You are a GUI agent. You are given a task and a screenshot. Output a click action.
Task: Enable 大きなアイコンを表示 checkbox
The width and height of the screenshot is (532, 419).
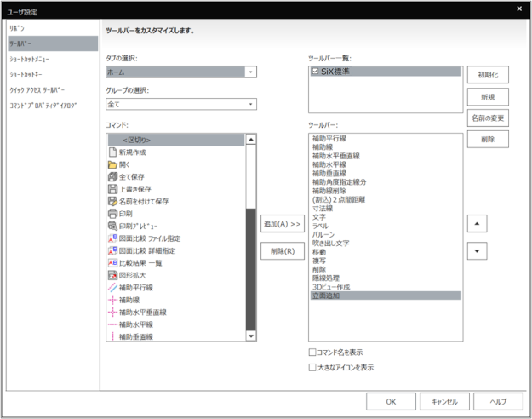(x=312, y=367)
